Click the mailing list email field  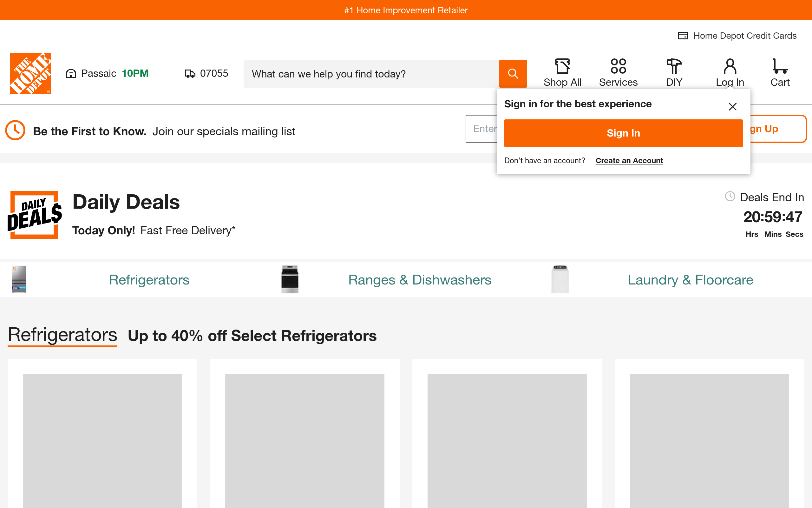[x=481, y=129]
